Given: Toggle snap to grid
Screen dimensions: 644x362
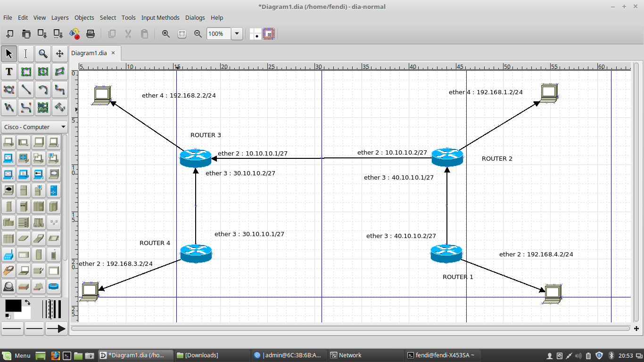Looking at the screenshot, I should [x=269, y=33].
